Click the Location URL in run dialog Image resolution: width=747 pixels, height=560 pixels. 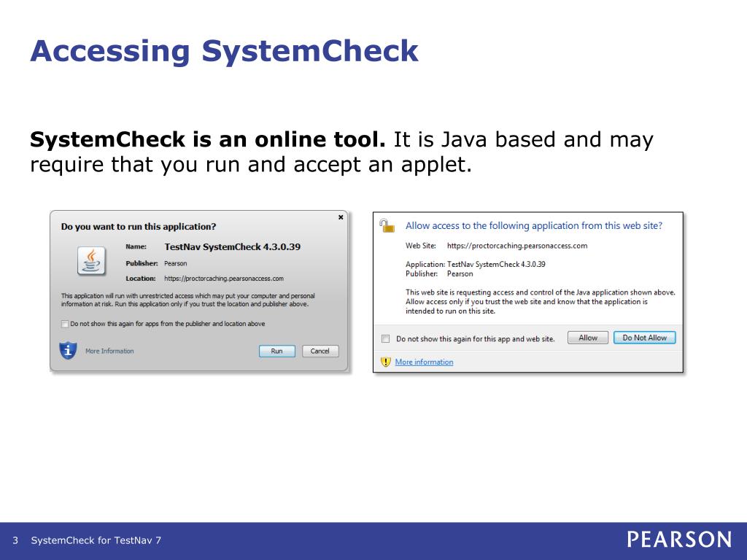pos(224,279)
